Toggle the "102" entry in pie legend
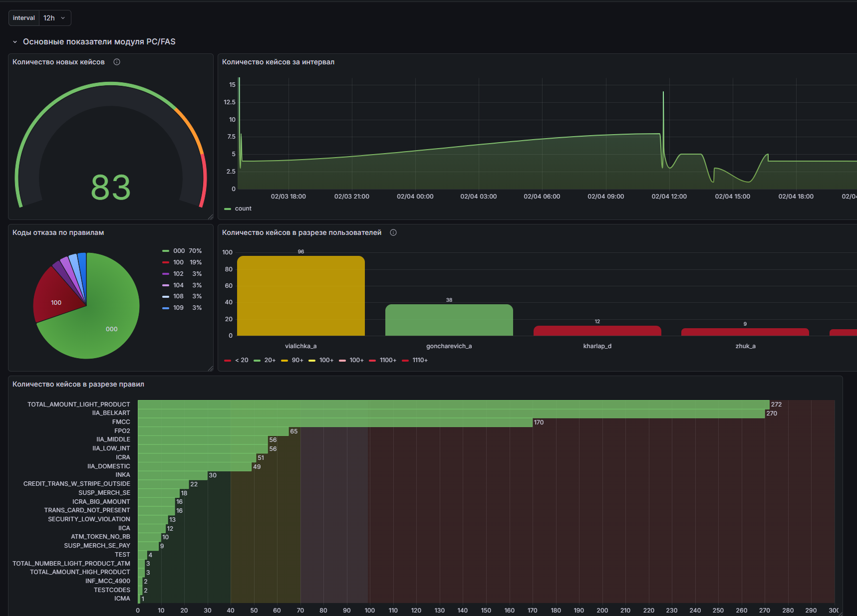 point(178,274)
